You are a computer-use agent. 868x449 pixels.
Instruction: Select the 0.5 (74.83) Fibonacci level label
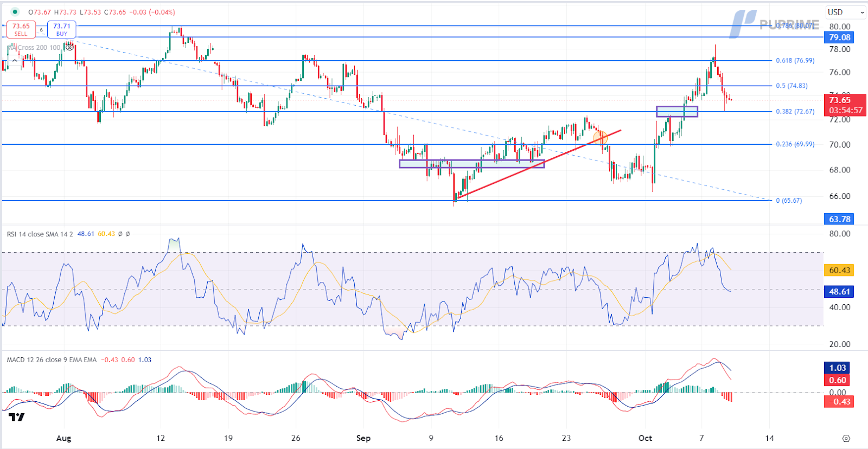click(792, 86)
